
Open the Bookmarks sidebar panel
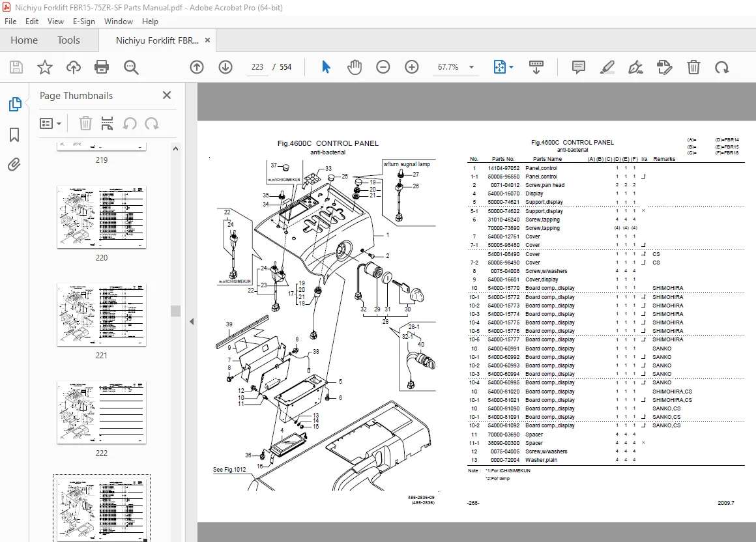(14, 135)
